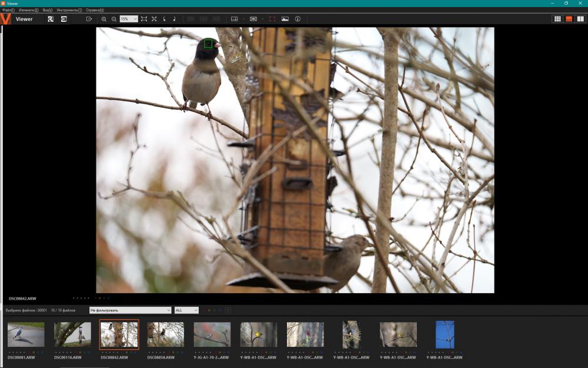The image size is (588, 368).
Task: Expand the 'Не фильтровать' filter dropdown
Action: pyautogui.click(x=130, y=310)
